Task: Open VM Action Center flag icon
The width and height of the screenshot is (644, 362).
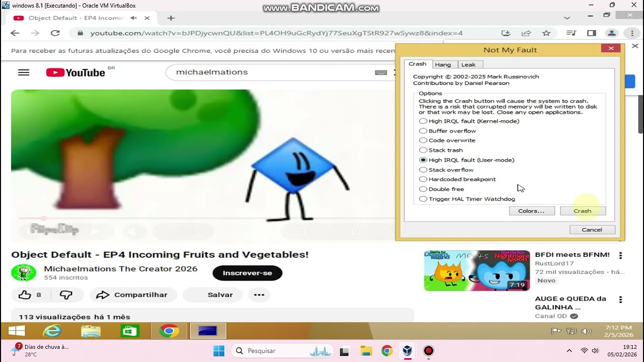Action: click(x=556, y=331)
